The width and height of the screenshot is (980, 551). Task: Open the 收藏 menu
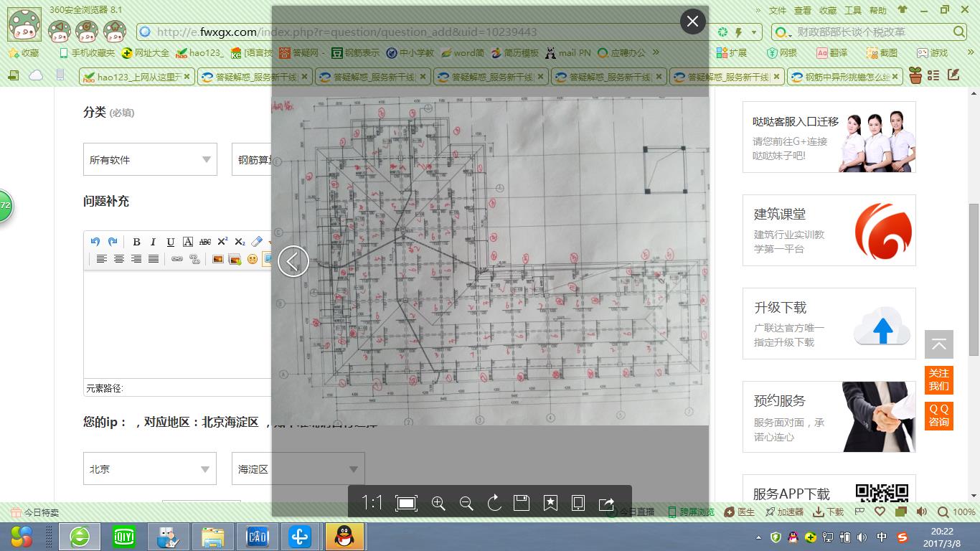pos(828,10)
